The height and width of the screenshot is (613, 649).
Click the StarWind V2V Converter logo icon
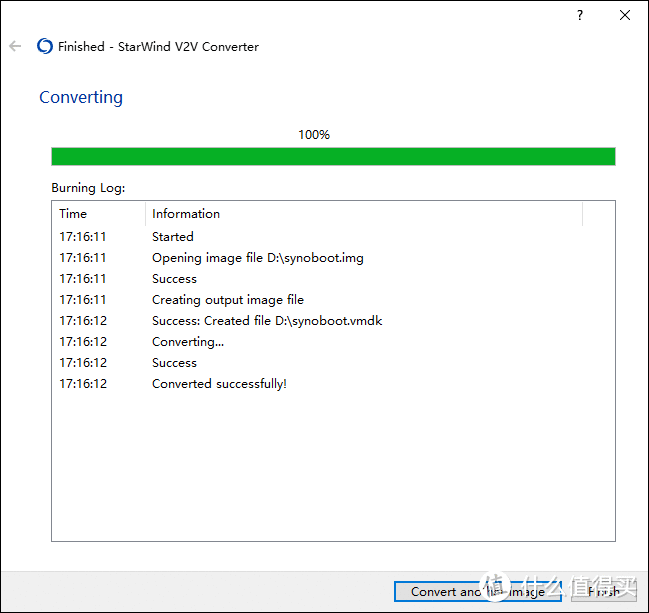44,46
